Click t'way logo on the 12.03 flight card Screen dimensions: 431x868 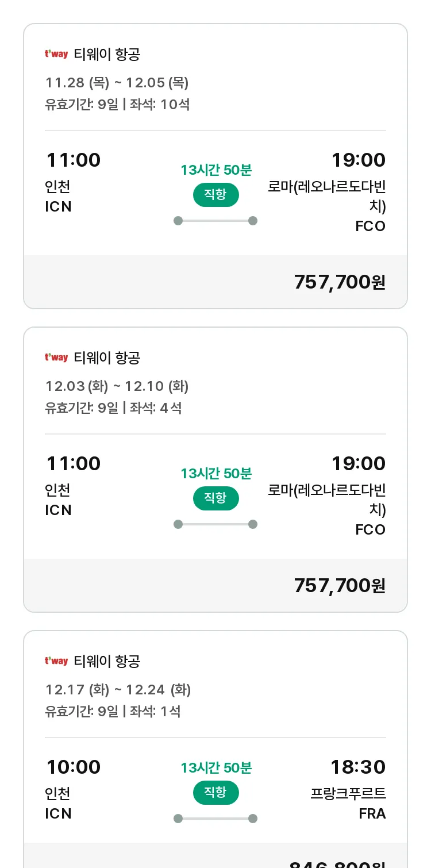(56, 358)
